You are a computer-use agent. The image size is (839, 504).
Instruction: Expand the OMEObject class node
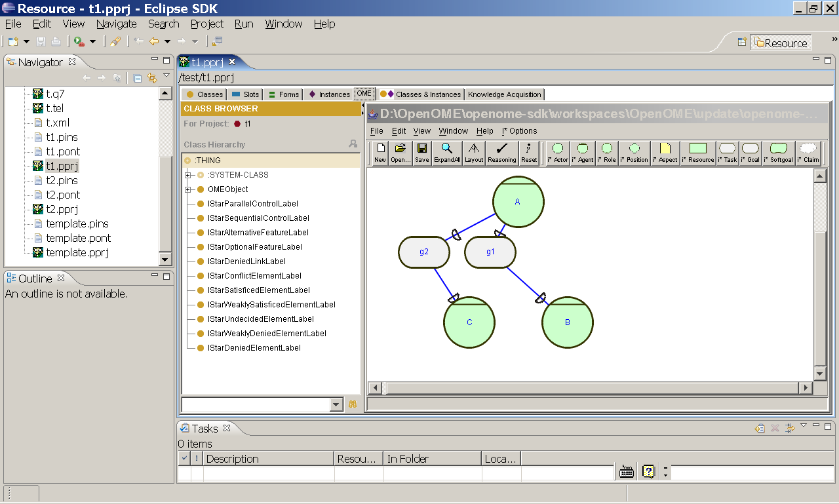point(188,189)
